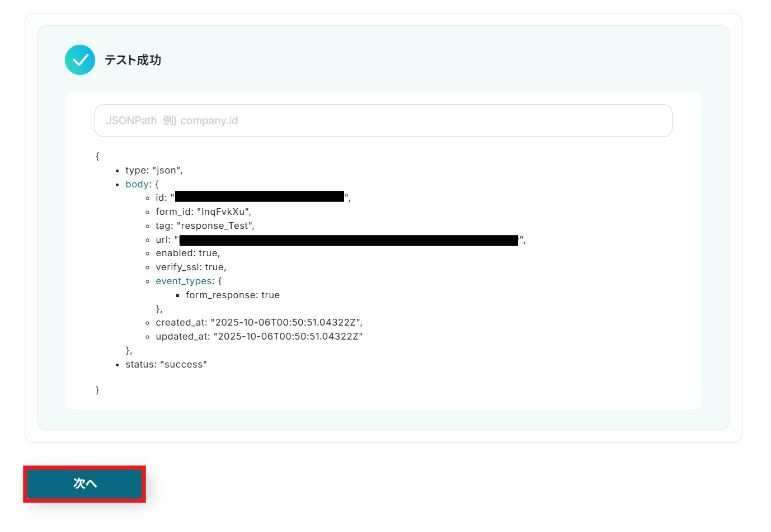The image size is (771, 532).
Task: Select the verify_ssl: true line
Action: click(x=191, y=267)
